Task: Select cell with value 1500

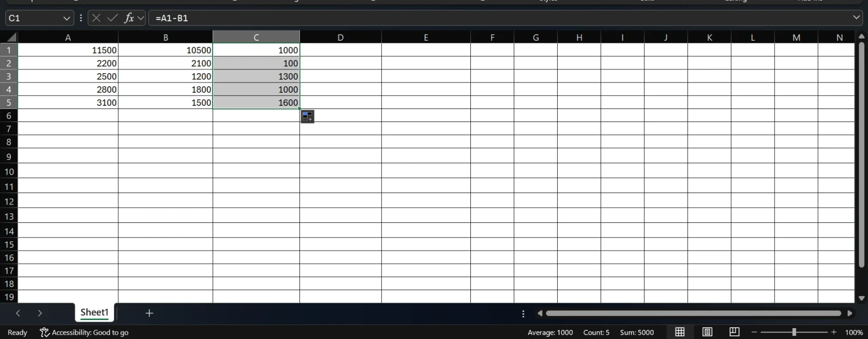Action: (x=165, y=102)
